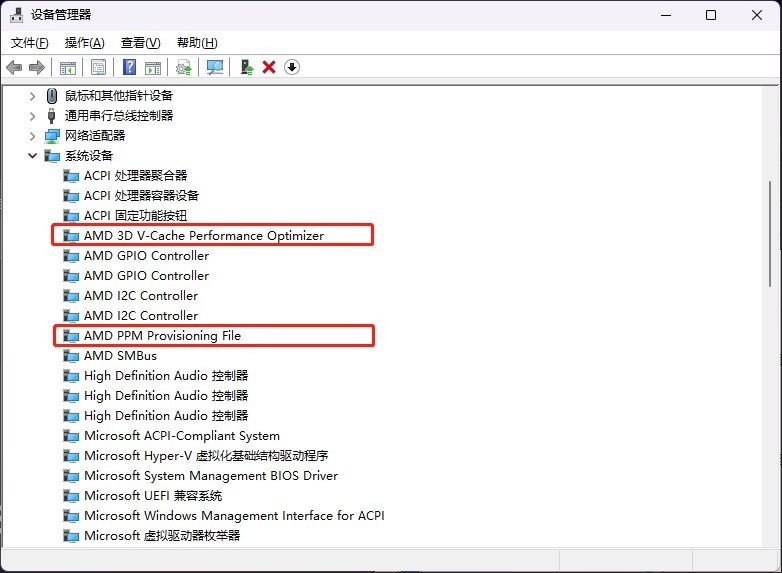Minimize the 设备管理器 window
Image resolution: width=782 pixels, height=573 pixels.
666,15
